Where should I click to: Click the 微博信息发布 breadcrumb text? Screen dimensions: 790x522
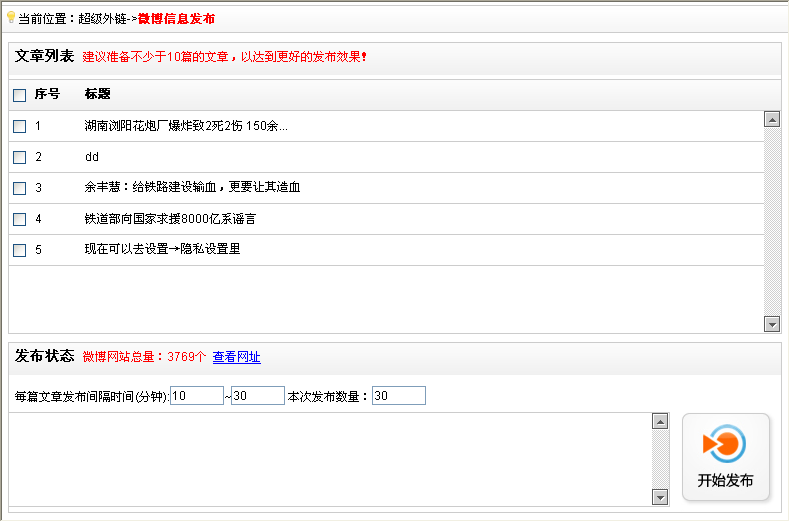coord(176,19)
